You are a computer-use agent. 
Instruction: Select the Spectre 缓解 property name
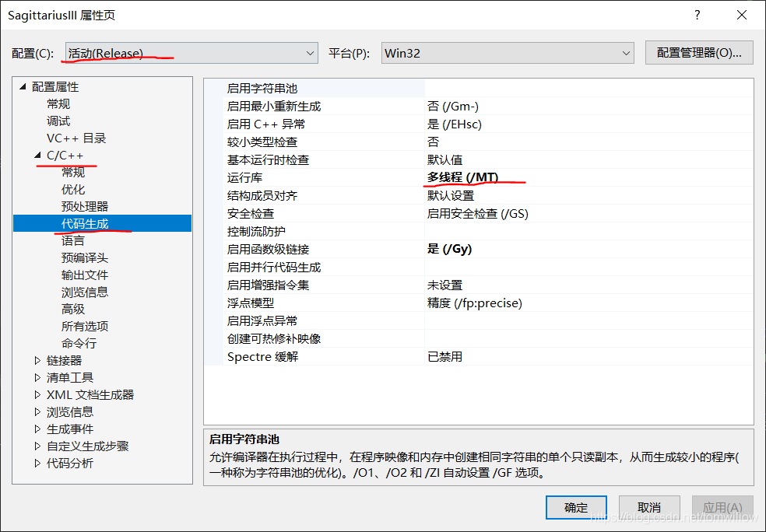pyautogui.click(x=263, y=357)
